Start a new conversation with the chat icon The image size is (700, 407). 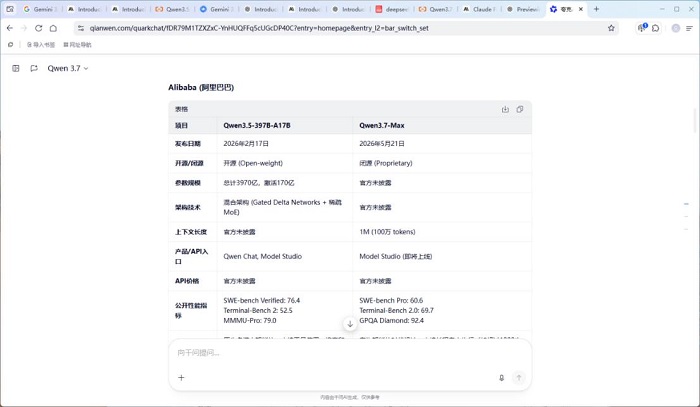[34, 68]
